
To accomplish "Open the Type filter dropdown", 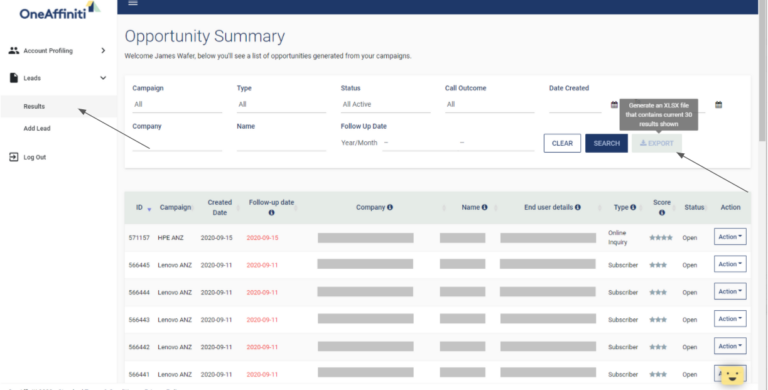I will [281, 104].
